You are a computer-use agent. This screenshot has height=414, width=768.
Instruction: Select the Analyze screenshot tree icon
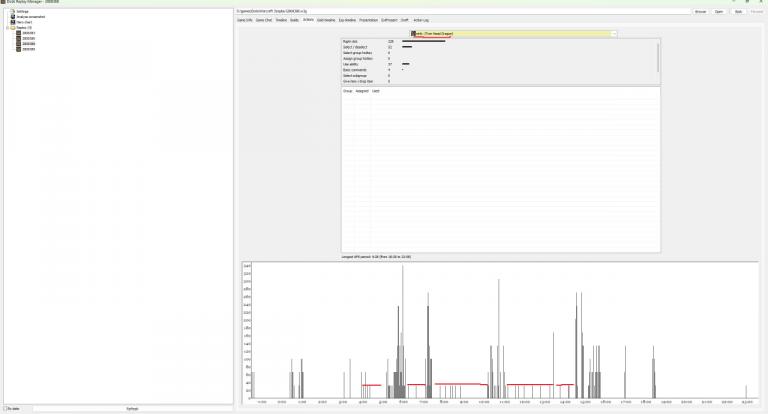coord(13,17)
